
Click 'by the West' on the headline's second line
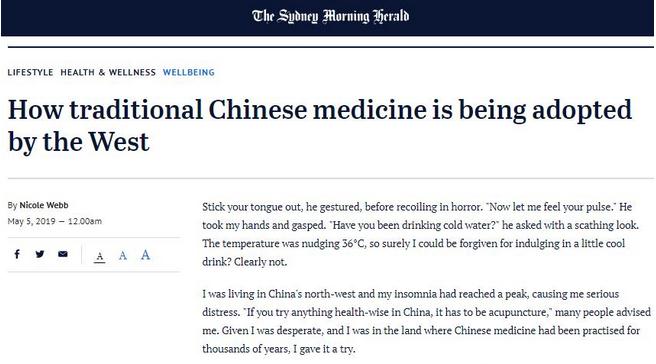pos(78,142)
